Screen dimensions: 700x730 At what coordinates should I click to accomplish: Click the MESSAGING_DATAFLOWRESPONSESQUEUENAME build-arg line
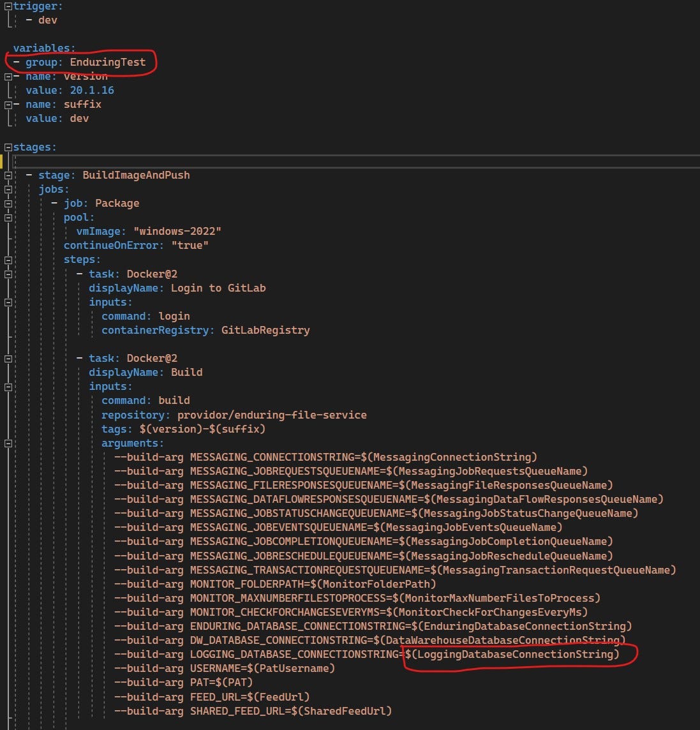(389, 499)
